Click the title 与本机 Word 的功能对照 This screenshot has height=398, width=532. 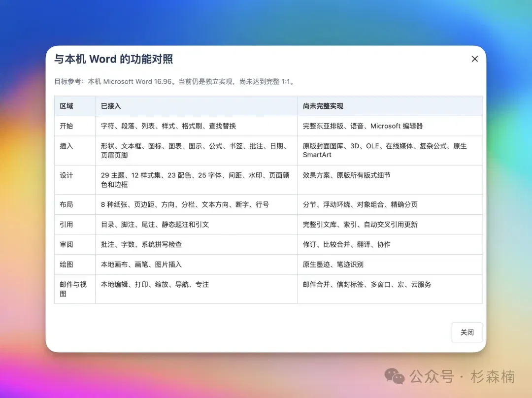click(114, 59)
